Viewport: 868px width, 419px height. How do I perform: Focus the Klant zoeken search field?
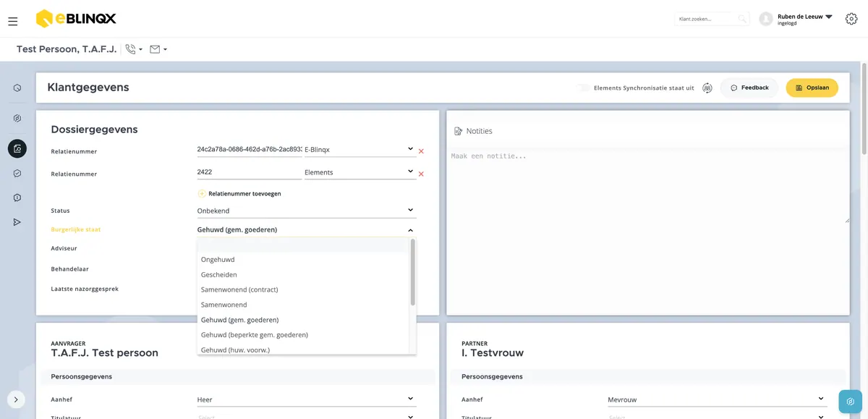(707, 19)
